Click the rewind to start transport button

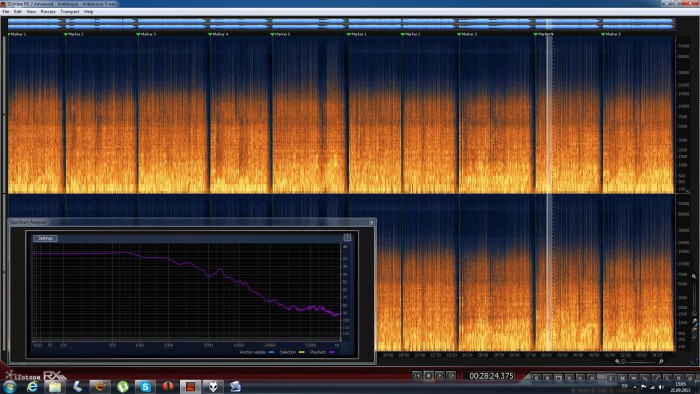[x=417, y=376]
